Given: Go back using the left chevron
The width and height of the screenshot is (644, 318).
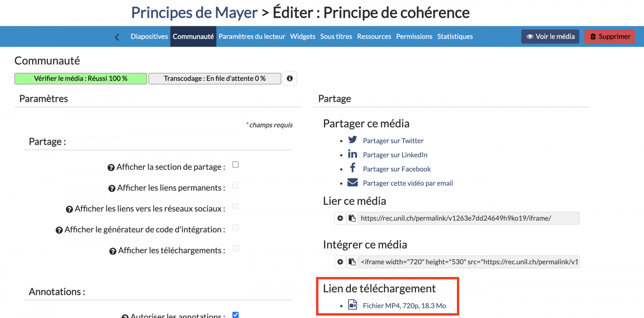Looking at the screenshot, I should [x=117, y=37].
